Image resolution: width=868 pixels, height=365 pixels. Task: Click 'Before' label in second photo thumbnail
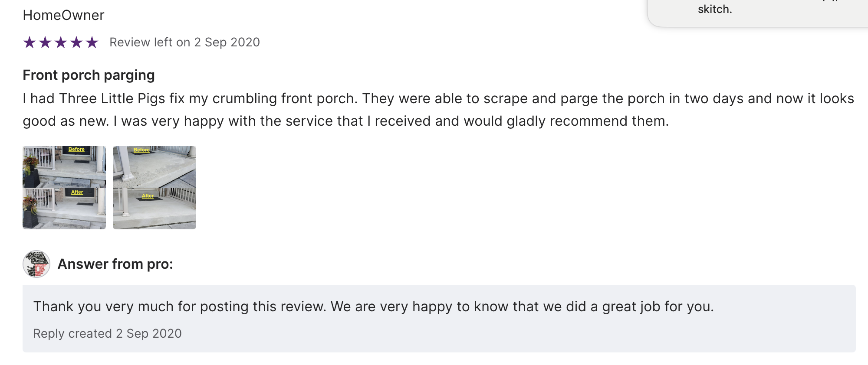point(141,150)
